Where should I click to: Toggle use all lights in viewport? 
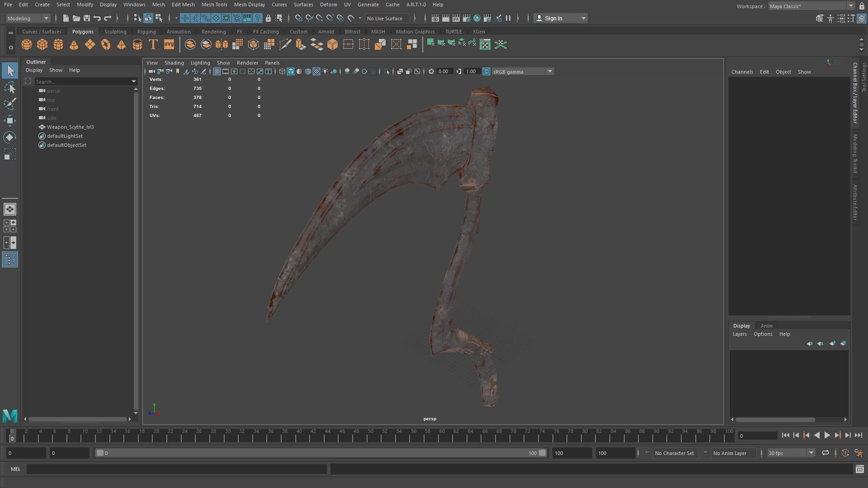coord(325,71)
